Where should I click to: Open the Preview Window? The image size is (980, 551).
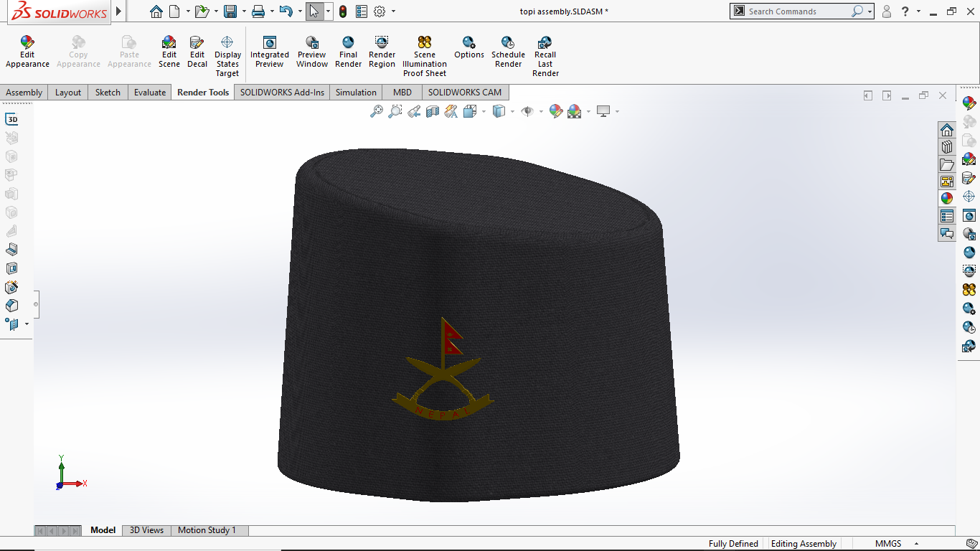coord(312,52)
